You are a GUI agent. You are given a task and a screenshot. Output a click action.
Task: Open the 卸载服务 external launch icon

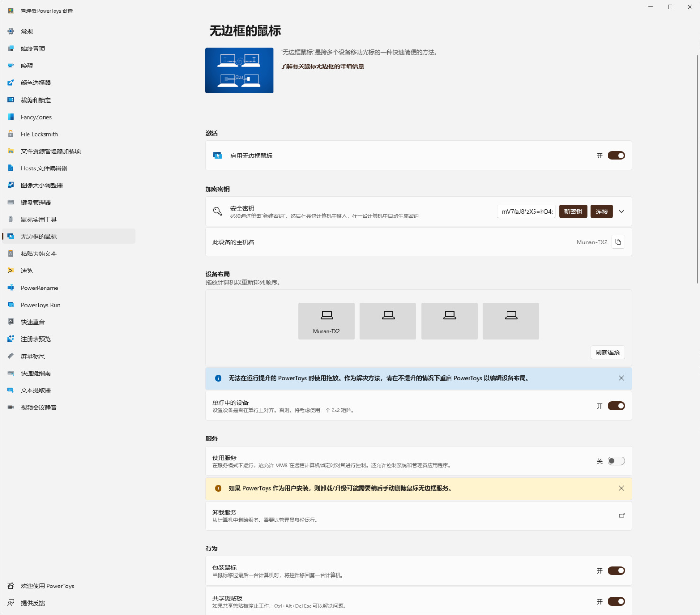[622, 516]
